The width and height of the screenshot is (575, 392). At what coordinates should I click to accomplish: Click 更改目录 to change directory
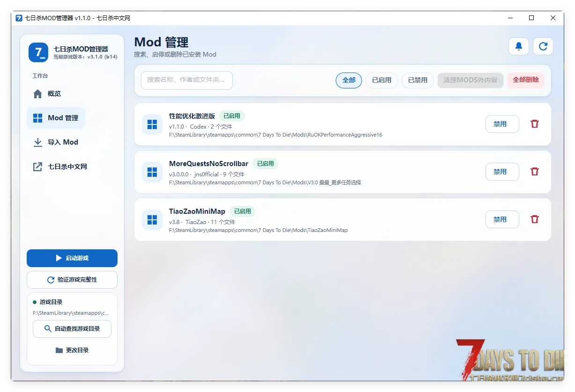pos(72,350)
